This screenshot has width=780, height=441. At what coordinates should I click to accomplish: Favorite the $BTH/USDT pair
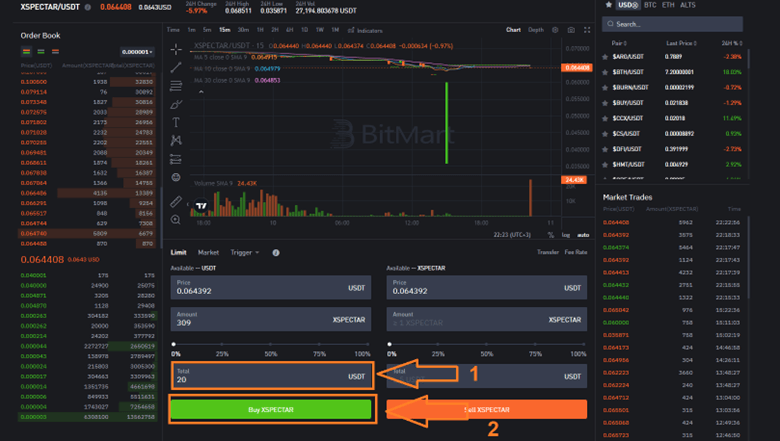[605, 72]
